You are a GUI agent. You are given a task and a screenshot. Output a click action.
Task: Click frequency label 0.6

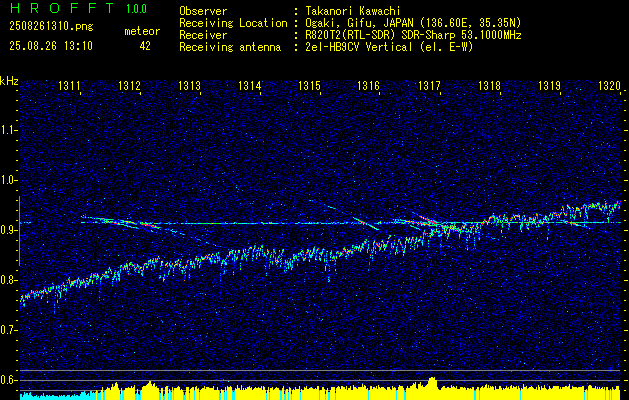pyautogui.click(x=8, y=380)
